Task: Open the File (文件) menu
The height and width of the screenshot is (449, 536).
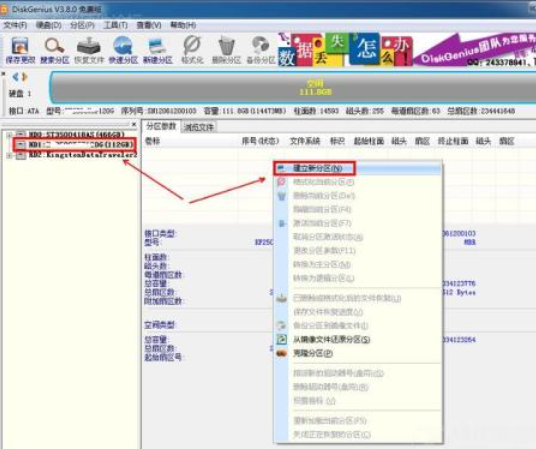Action: click(x=15, y=25)
